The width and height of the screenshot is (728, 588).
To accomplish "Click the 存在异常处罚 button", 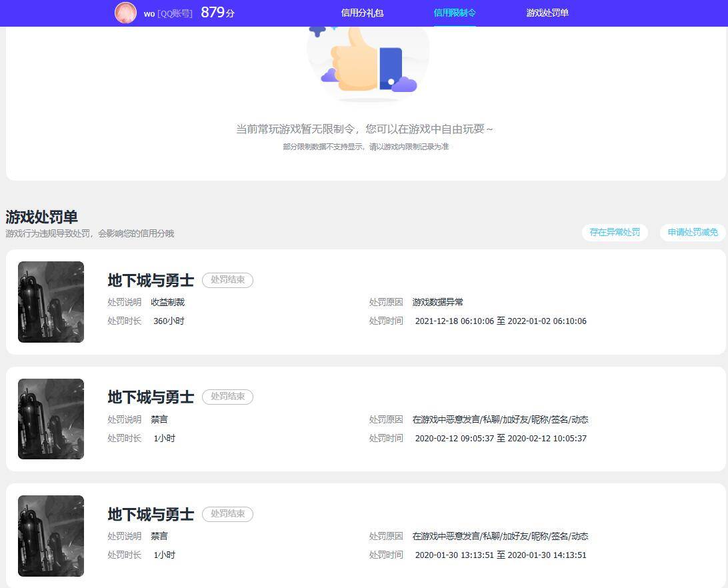I will 615,233.
